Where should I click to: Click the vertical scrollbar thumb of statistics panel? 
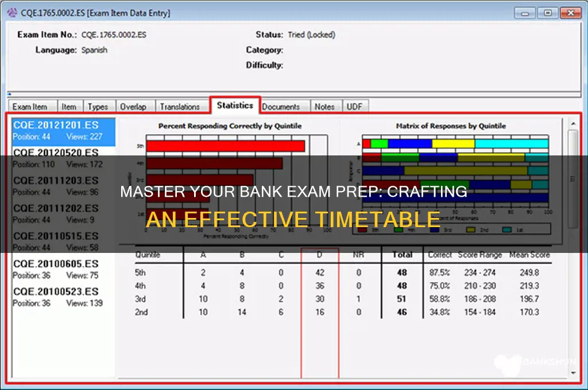pos(573,179)
